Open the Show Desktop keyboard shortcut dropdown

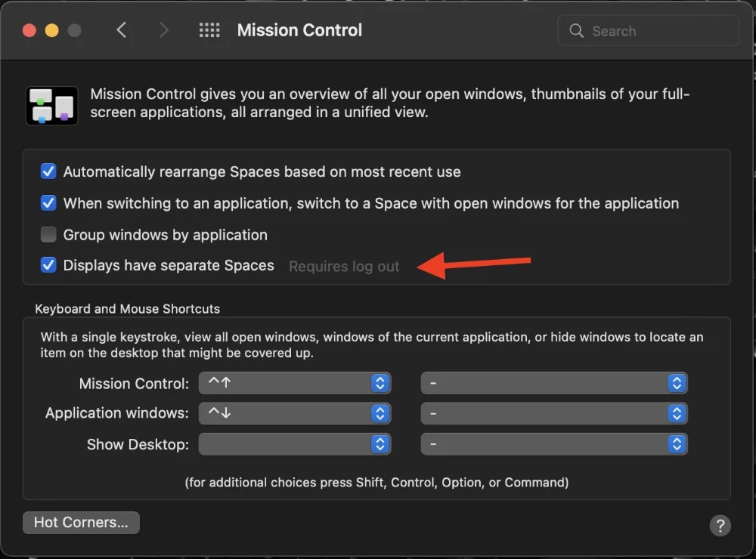[295, 444]
